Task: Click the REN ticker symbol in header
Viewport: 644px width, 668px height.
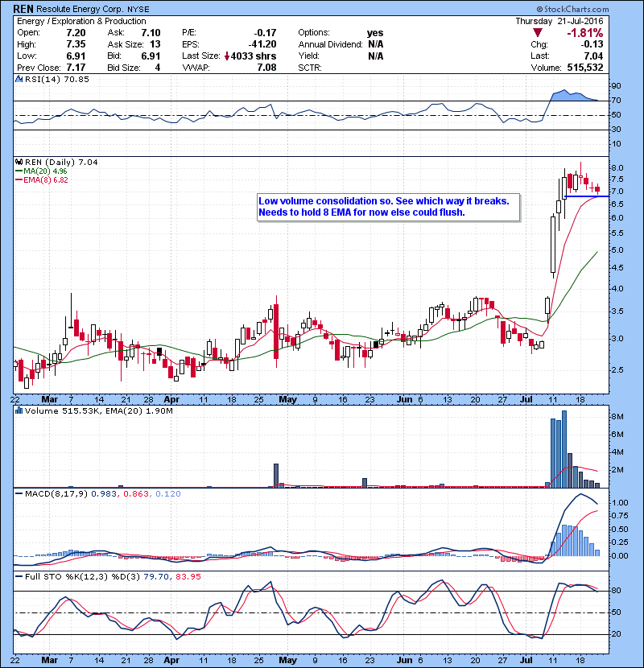Action: pyautogui.click(x=23, y=9)
